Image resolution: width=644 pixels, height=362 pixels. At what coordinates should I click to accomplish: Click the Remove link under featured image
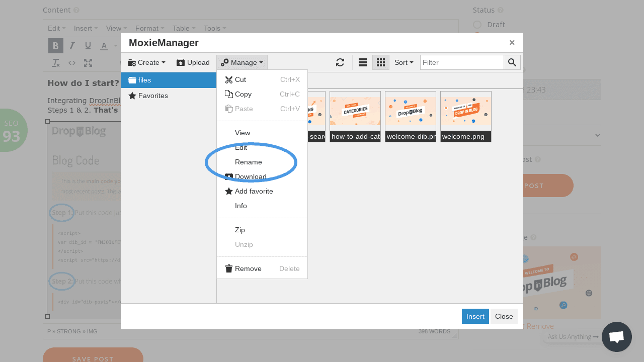tap(540, 326)
